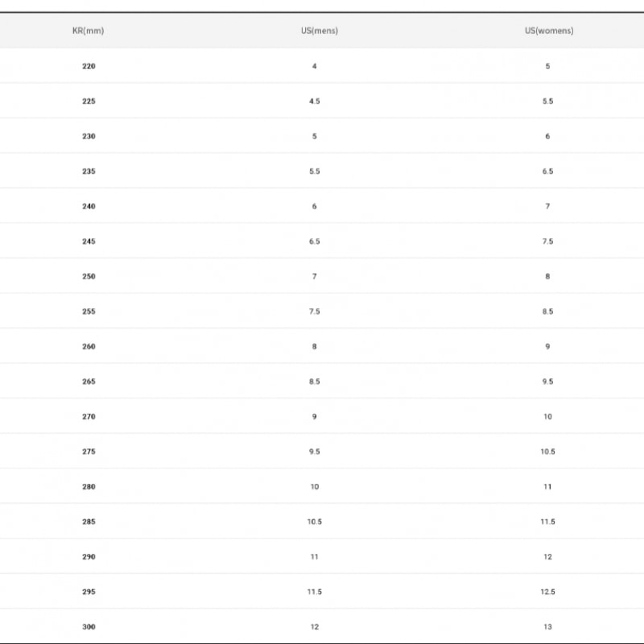The width and height of the screenshot is (644, 644).
Task: Choose the 240 KR size entry
Action: click(x=89, y=206)
